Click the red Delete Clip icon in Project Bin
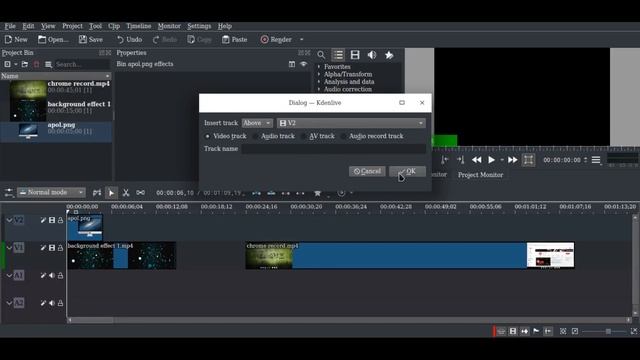 click(36, 64)
